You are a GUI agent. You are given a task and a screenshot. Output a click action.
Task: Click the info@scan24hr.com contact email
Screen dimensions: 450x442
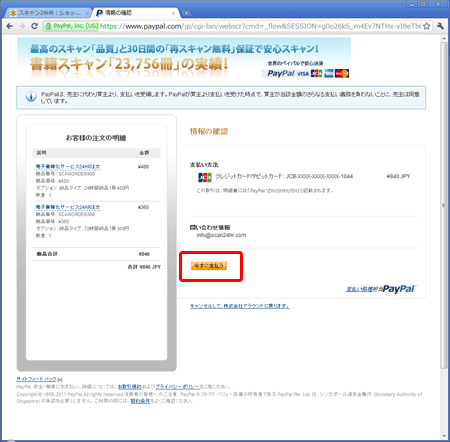click(x=221, y=235)
